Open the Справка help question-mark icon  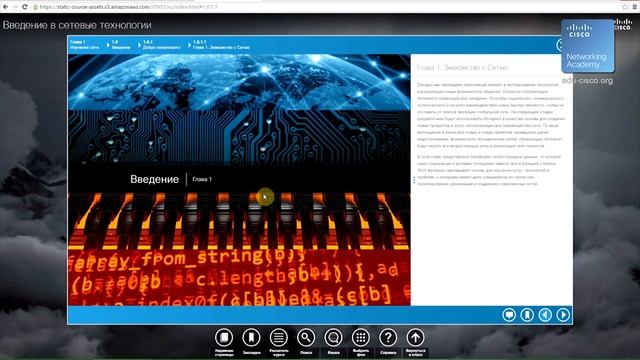point(388,338)
